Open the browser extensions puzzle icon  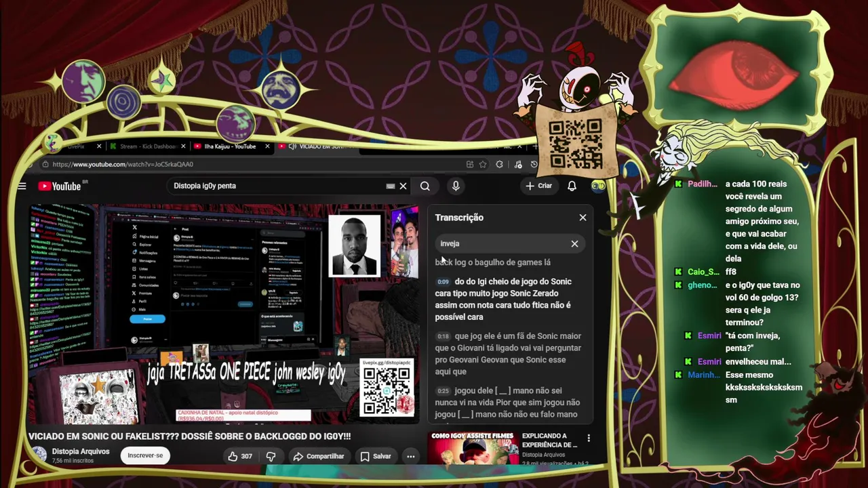click(500, 164)
